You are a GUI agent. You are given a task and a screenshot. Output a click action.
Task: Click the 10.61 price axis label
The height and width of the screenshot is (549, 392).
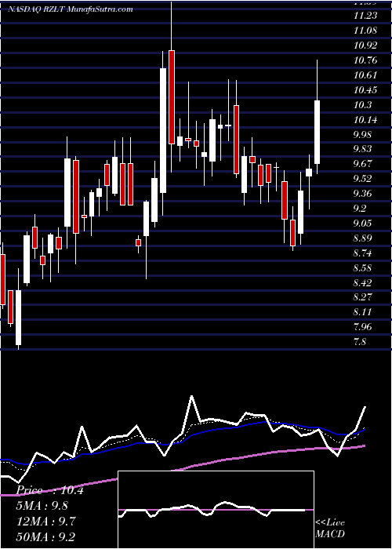pyautogui.click(x=365, y=75)
